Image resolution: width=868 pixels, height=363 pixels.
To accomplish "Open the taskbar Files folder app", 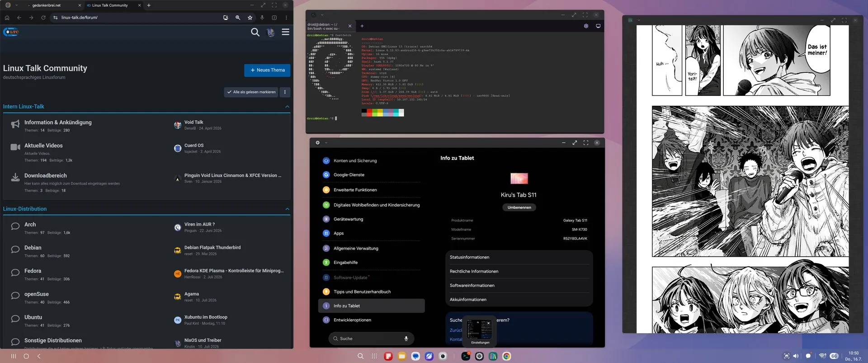I will point(402,356).
